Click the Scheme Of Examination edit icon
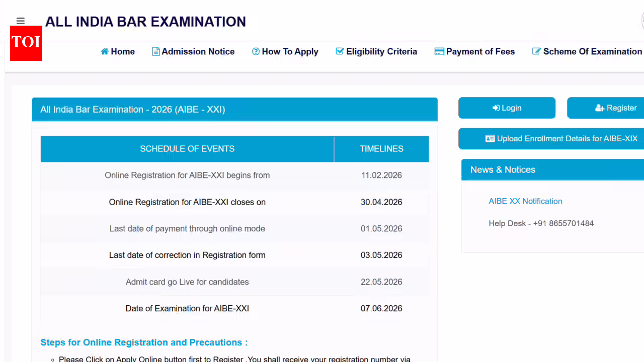 pyautogui.click(x=537, y=51)
